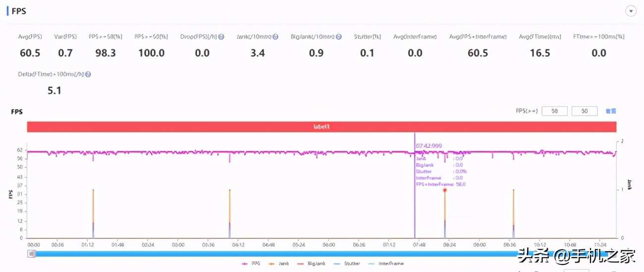The image size is (644, 272).
Task: Click the 98.3 FPS percentage value
Action: (106, 53)
